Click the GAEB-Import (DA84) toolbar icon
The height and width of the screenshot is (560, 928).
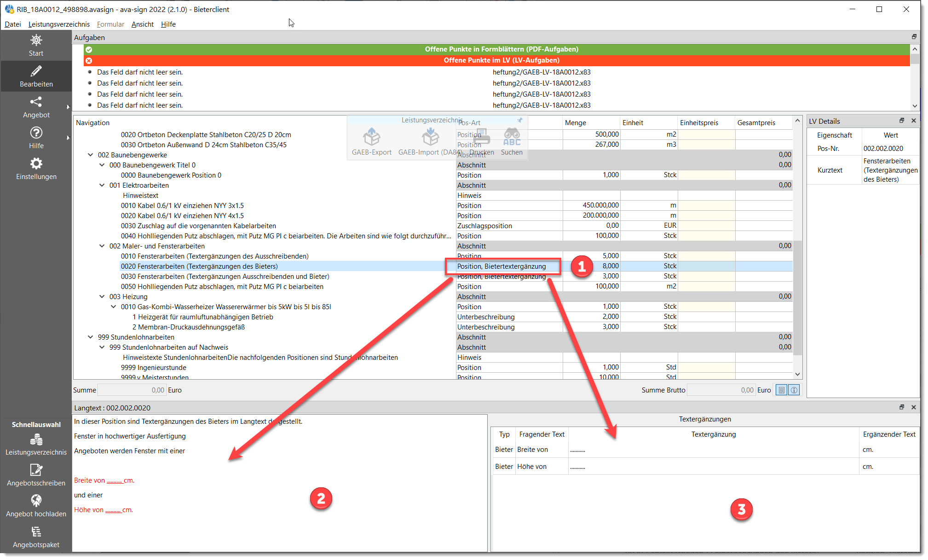[x=430, y=137]
